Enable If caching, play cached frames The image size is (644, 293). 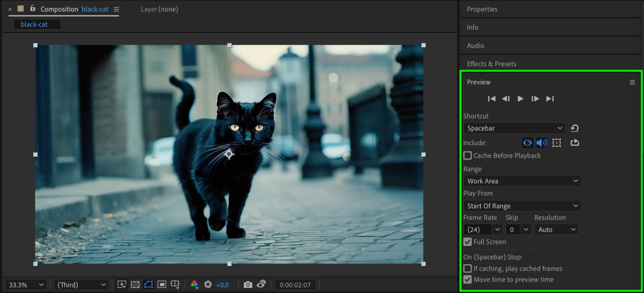(x=467, y=268)
